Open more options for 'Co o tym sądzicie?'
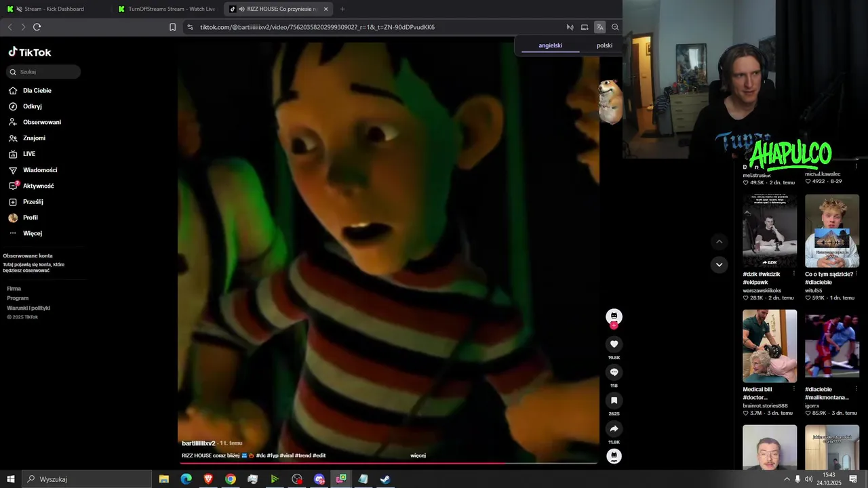The width and height of the screenshot is (868, 488). (856, 274)
